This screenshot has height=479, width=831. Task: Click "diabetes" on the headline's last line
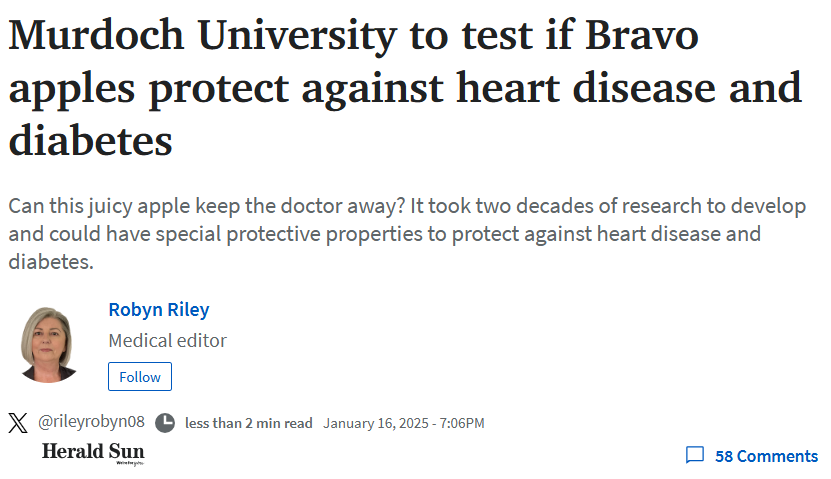91,140
